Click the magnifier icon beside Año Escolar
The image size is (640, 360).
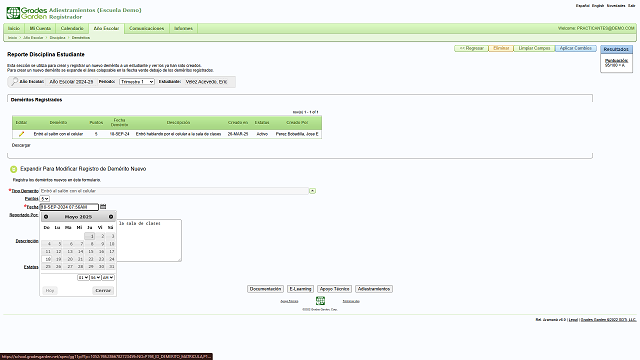[x=14, y=82]
